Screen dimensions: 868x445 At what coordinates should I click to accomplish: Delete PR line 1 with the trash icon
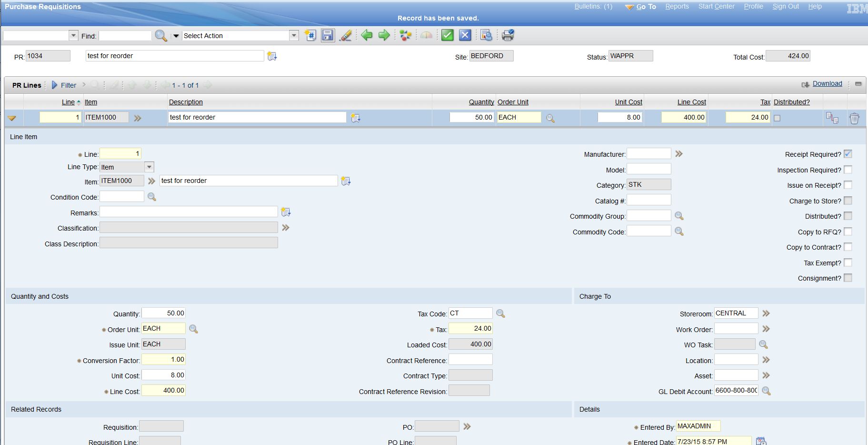tap(854, 118)
